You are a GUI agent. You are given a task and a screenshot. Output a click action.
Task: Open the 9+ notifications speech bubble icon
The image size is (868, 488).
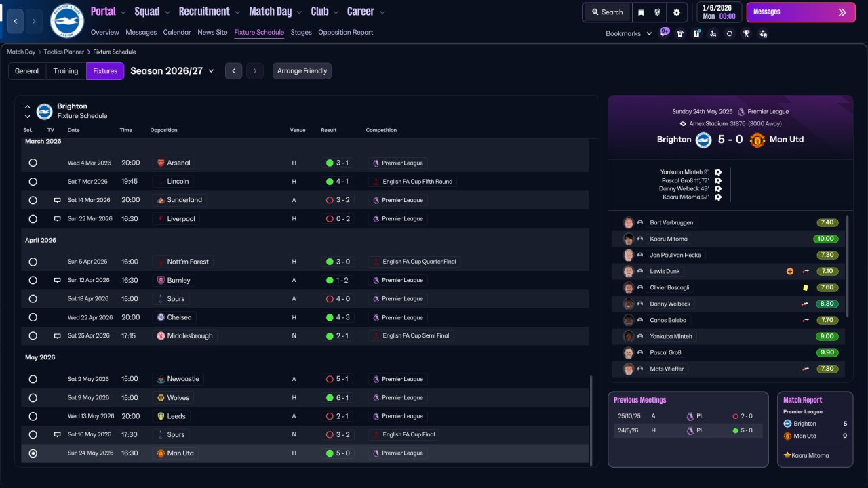(665, 32)
